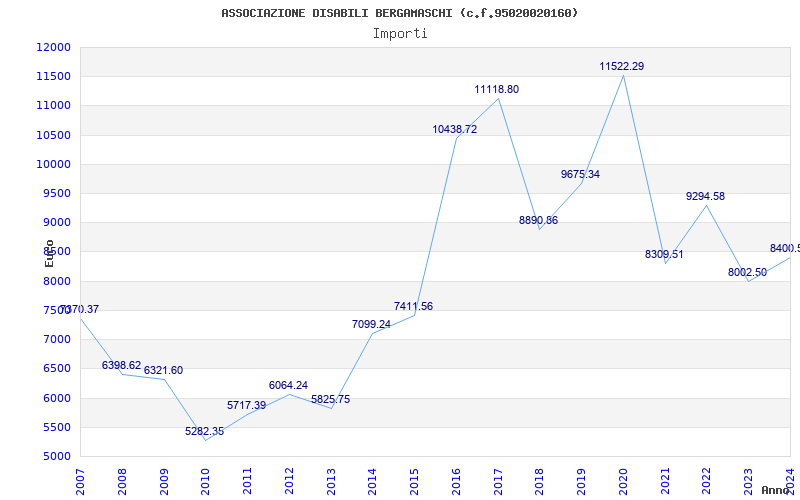The image size is (800, 500).
Task: Select the 7370.37 data label
Action: click(79, 309)
